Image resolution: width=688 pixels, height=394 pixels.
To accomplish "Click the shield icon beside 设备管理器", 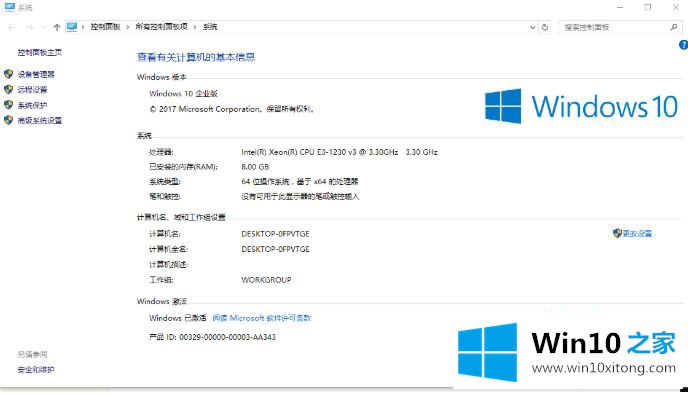I will pos(8,74).
